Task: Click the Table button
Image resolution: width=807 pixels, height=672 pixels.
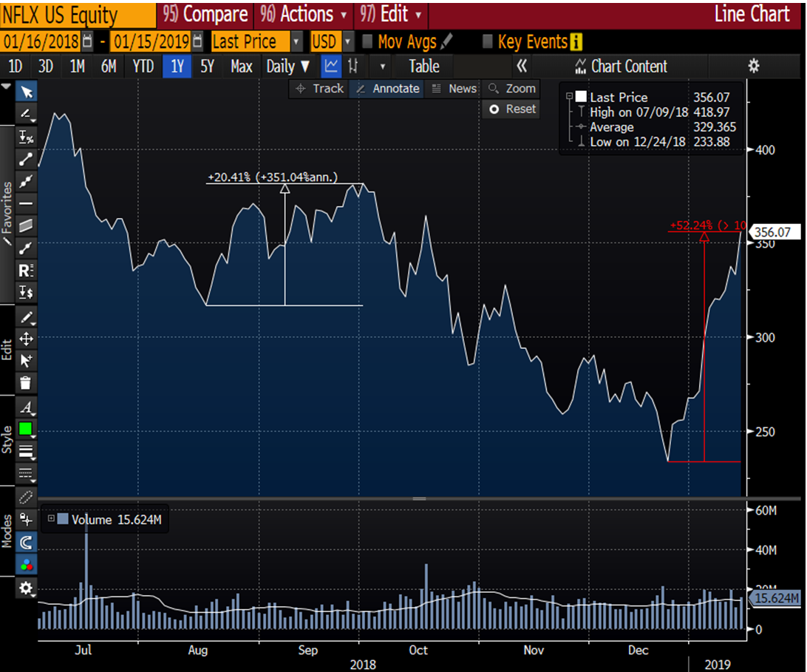Action: click(x=423, y=67)
